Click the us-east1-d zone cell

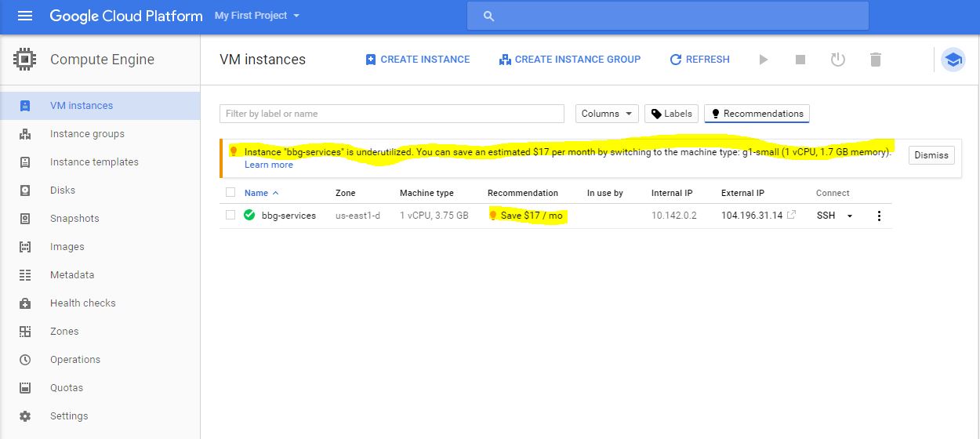tap(358, 216)
